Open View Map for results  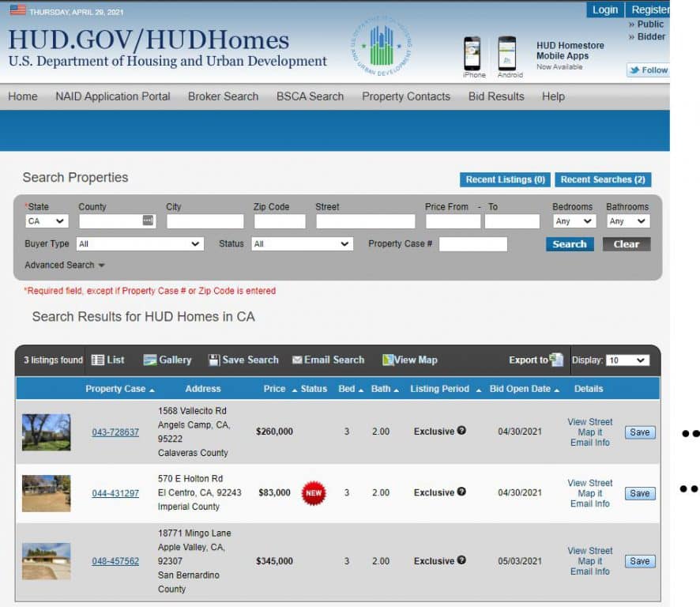(x=410, y=360)
